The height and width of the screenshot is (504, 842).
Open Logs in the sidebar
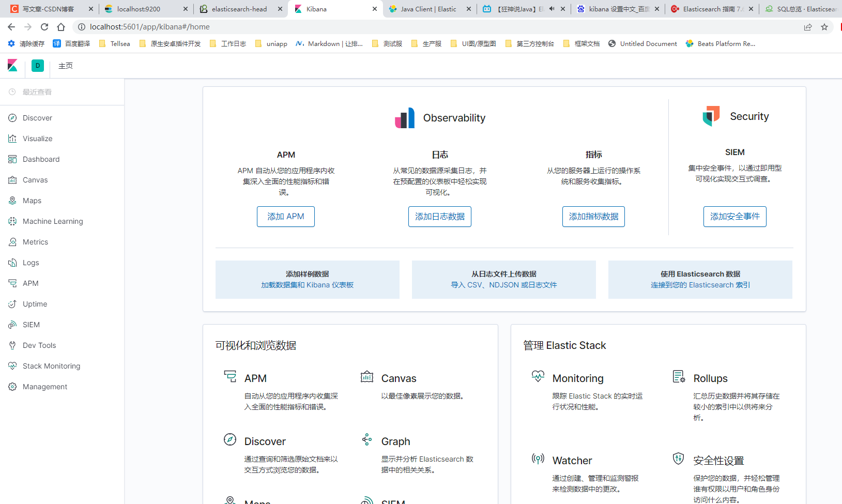coord(31,263)
